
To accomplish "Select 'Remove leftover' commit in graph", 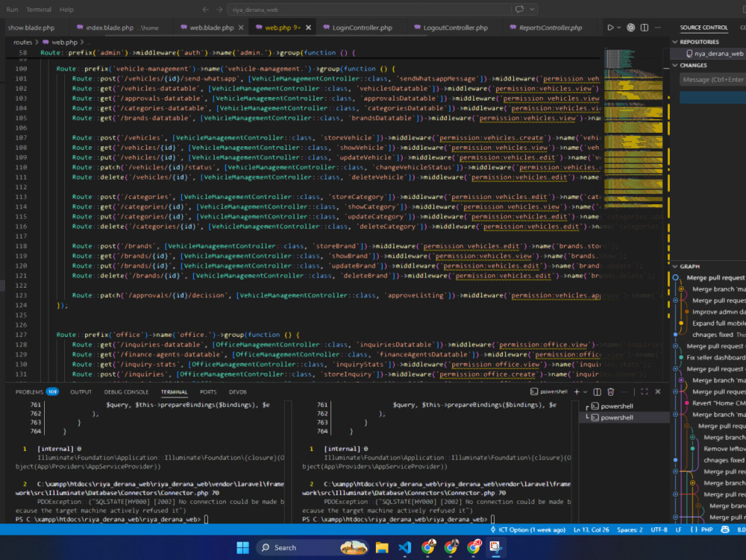I will 724,449.
